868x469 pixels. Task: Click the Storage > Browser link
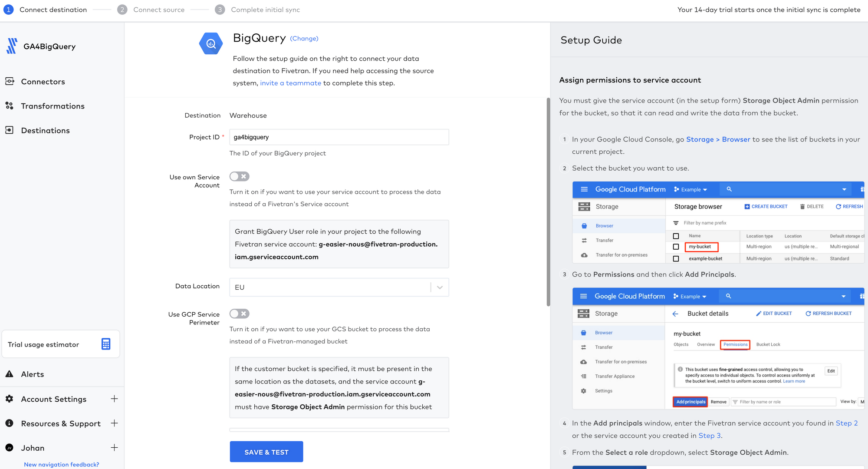tap(718, 139)
